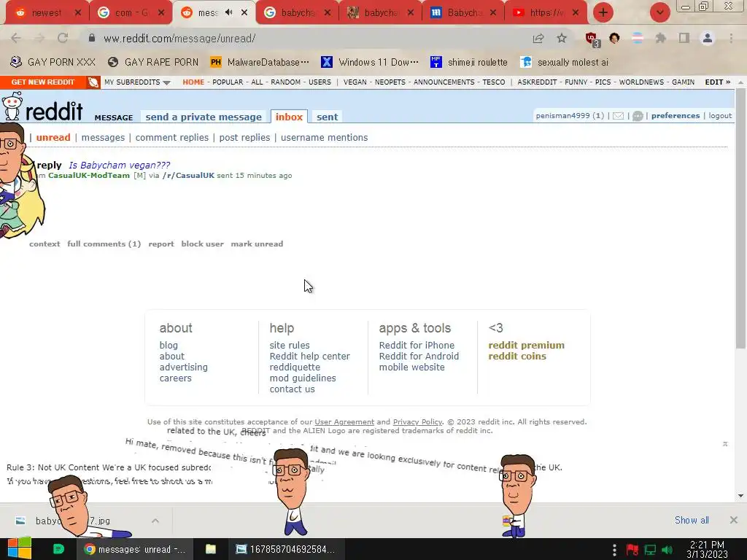Click 'block user' under the message
Screen dimensions: 747x560
(x=202, y=244)
